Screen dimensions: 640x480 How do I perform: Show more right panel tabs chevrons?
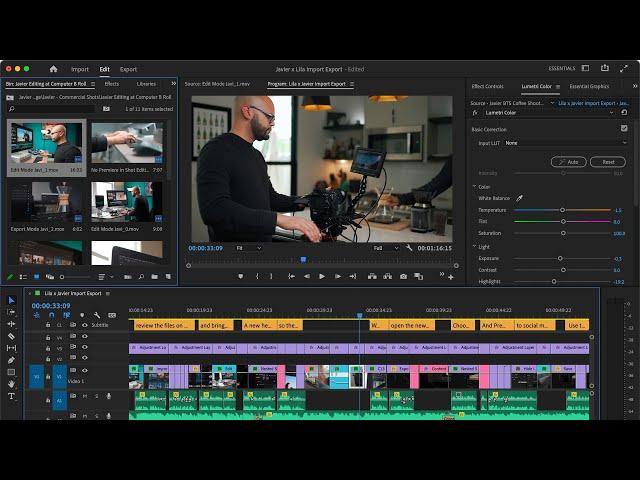[634, 86]
